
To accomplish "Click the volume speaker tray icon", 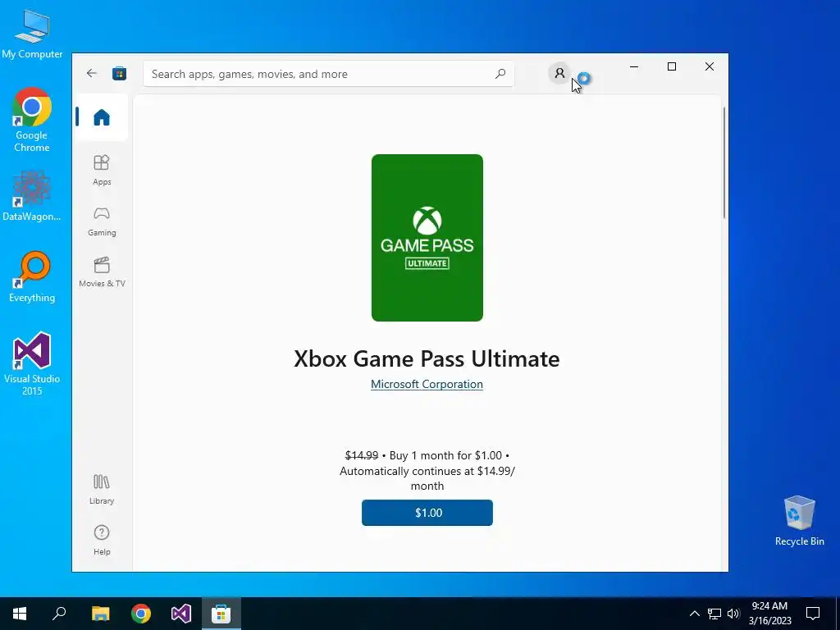I will pos(733,614).
